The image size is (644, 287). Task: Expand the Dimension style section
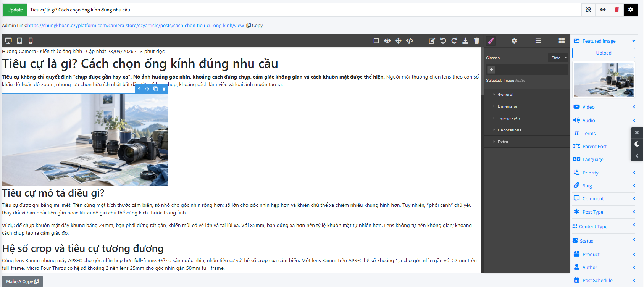[x=527, y=106]
